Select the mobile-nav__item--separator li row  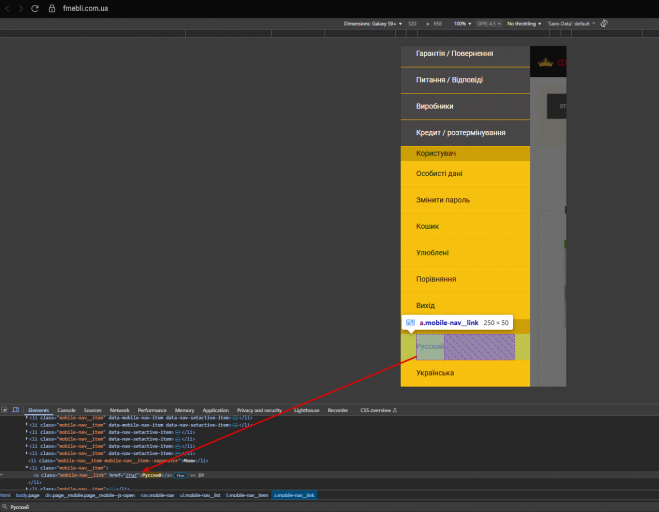pos(118,461)
